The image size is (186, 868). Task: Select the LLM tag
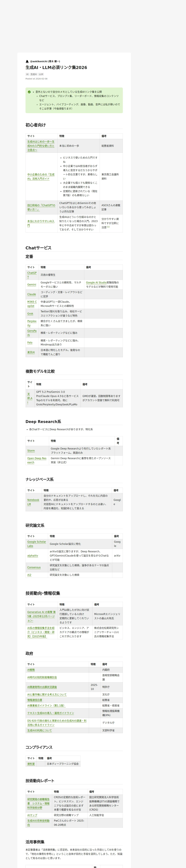41,74
